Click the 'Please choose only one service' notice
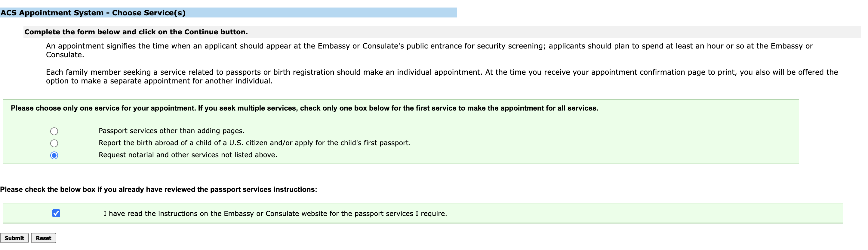868x250 pixels. pyautogui.click(x=304, y=108)
